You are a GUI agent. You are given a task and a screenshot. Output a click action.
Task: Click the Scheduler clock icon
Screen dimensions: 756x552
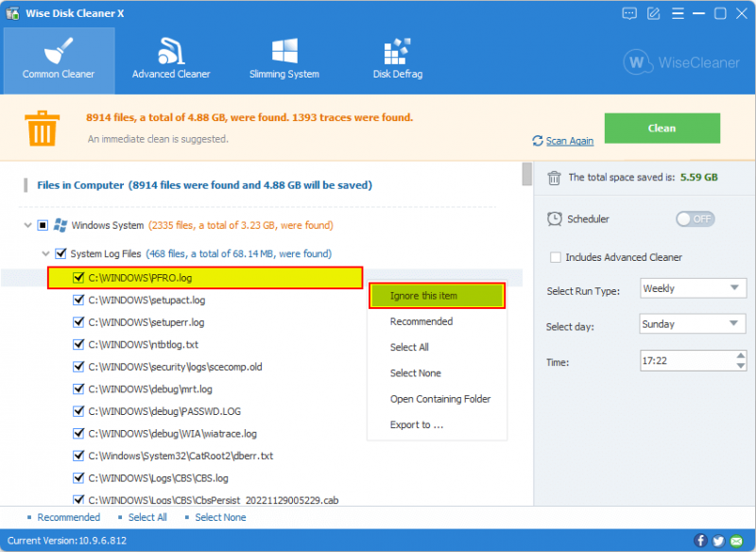coord(555,219)
